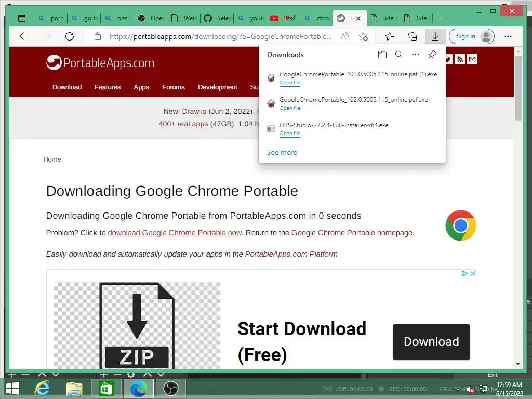Screen dimensions: 532x399
Task: Open OBS Studio from taskbar
Action: pyautogui.click(x=170, y=389)
